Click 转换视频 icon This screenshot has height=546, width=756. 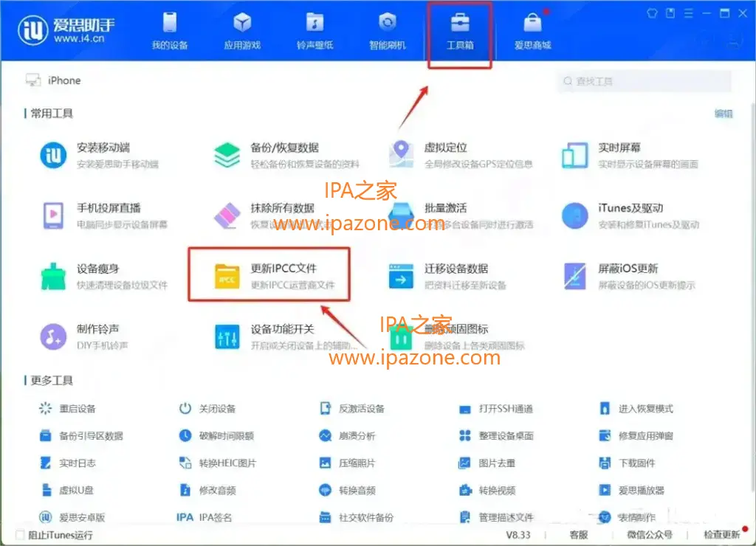[465, 490]
